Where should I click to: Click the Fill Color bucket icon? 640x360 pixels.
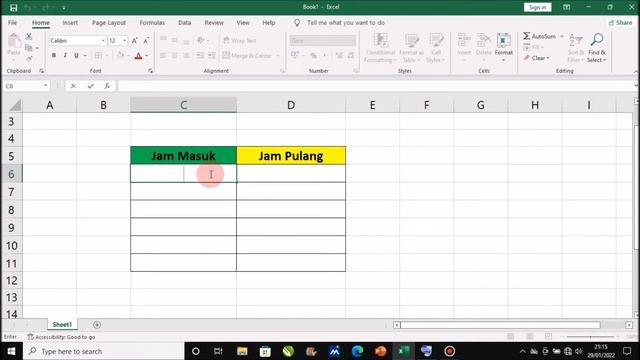point(120,56)
